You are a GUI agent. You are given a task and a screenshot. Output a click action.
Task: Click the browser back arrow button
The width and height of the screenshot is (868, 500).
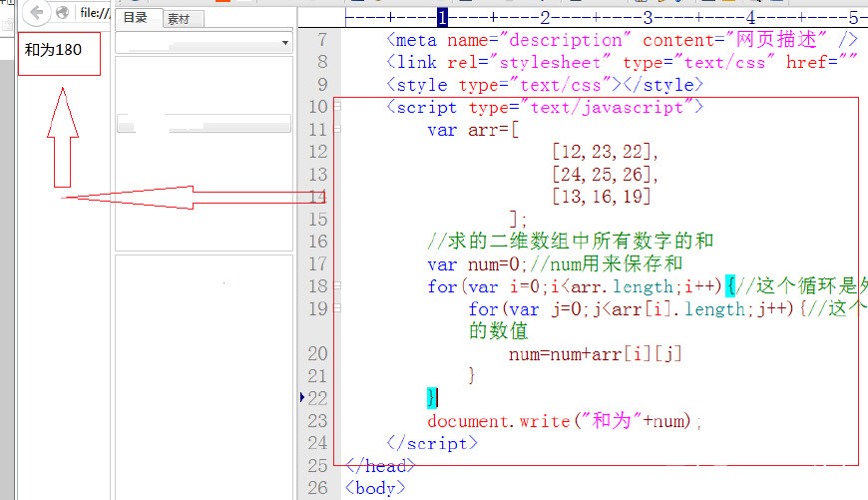37,12
